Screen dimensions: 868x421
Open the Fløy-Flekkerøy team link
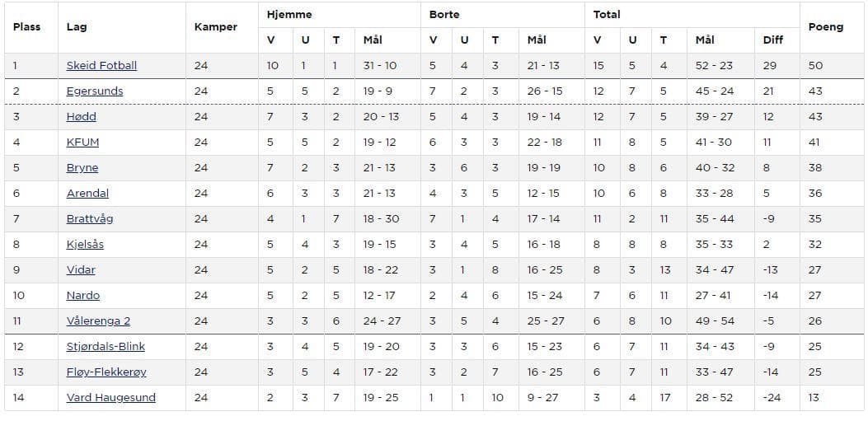coord(106,372)
